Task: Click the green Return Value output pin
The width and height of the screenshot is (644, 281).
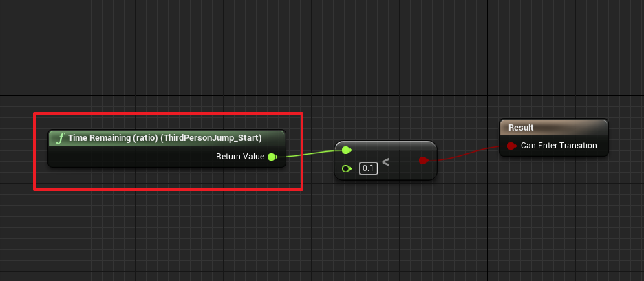Action: [x=272, y=157]
